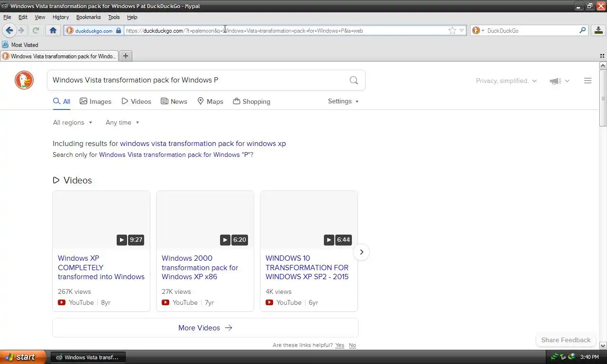Screen dimensions: 607x364
Task: Switch to the News tab
Action: tap(174, 101)
